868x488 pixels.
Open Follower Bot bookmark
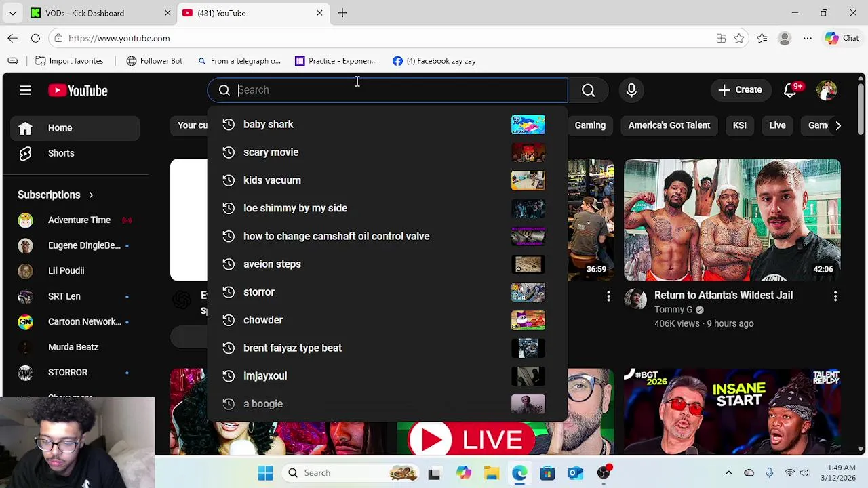point(155,61)
